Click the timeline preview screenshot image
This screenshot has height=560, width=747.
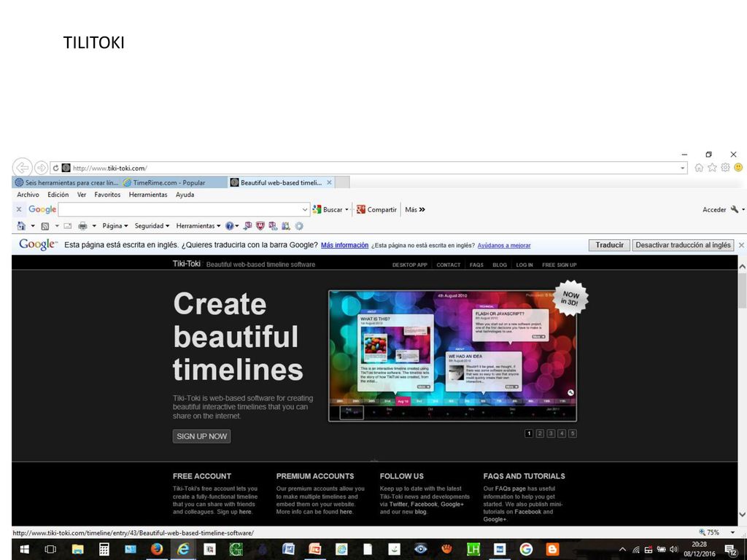click(x=452, y=356)
